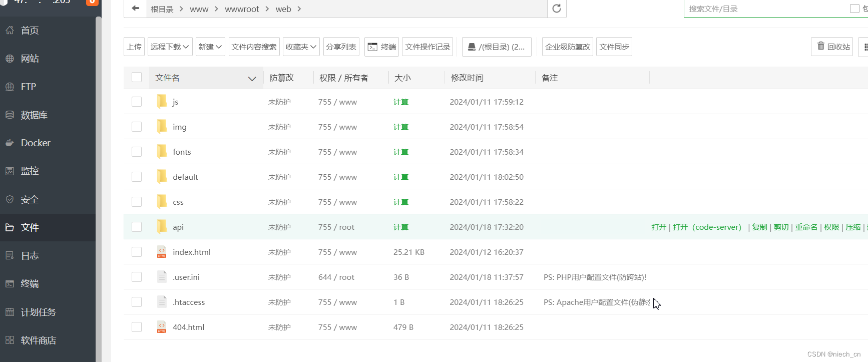Click the 搜索文件/目录 search field

point(766,9)
